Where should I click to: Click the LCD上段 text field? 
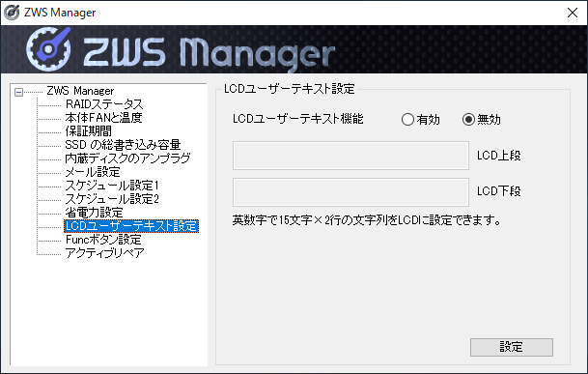point(350,156)
